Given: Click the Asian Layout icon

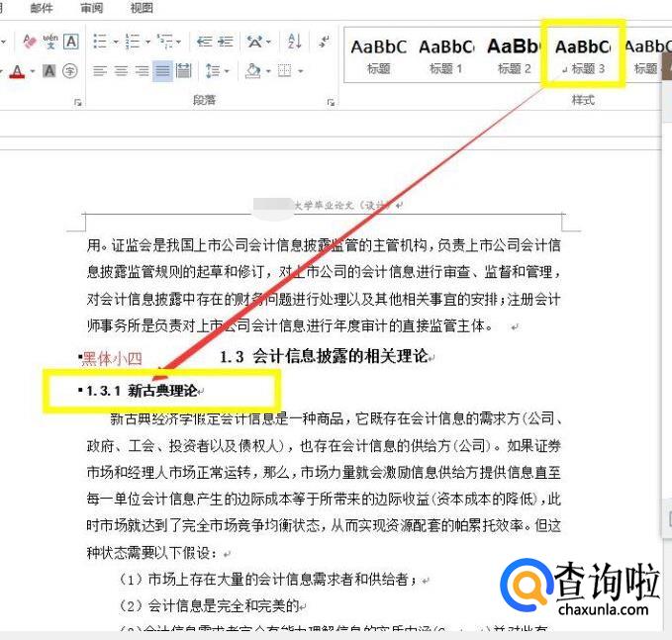Looking at the screenshot, I should [x=254, y=42].
